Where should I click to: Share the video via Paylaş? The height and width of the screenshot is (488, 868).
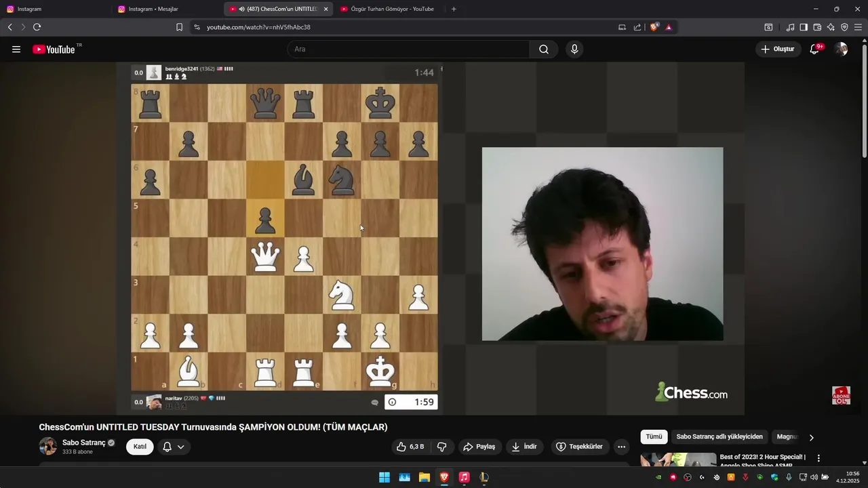tap(479, 447)
